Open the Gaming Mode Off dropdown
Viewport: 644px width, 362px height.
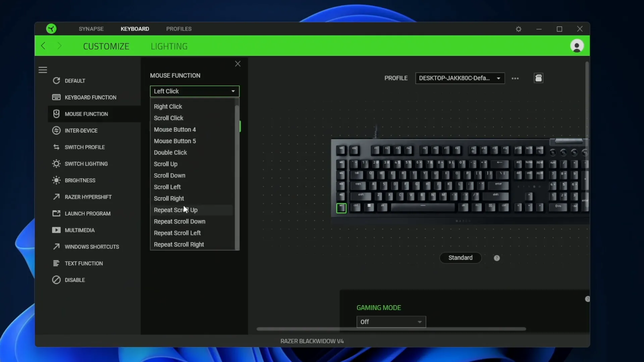tap(391, 322)
